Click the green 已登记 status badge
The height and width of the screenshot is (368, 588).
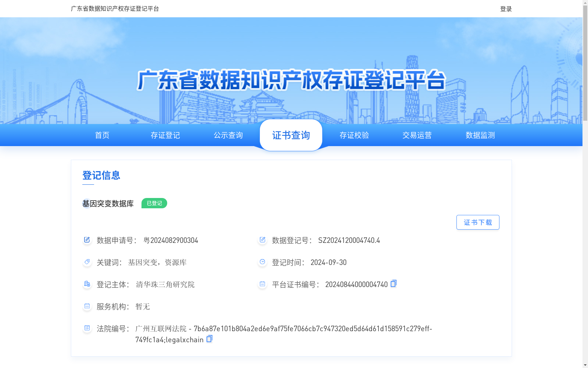tap(154, 203)
